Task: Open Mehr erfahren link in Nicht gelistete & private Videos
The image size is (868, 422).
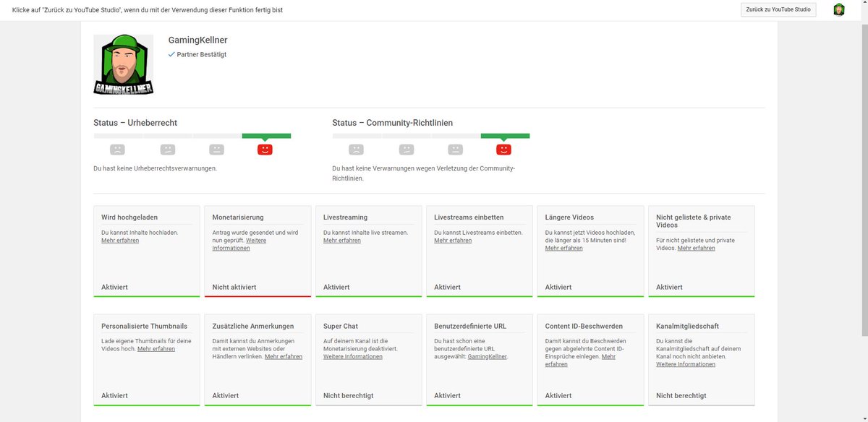Action: coord(697,248)
